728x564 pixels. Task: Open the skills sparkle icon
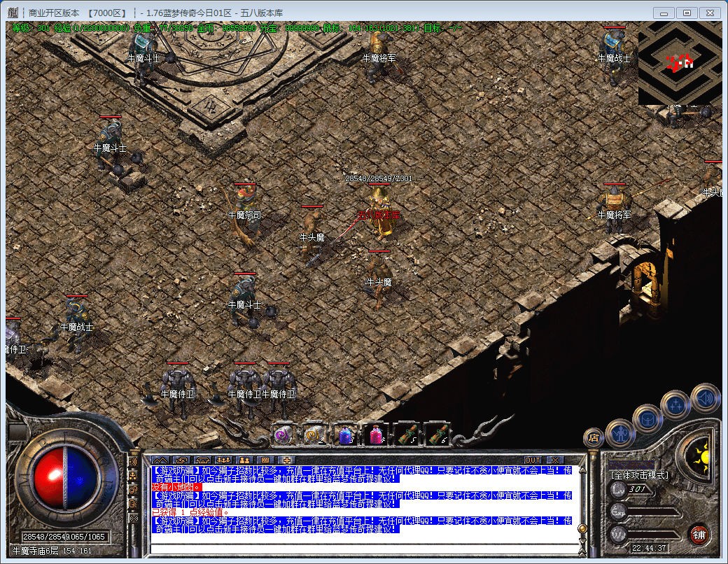(675, 404)
